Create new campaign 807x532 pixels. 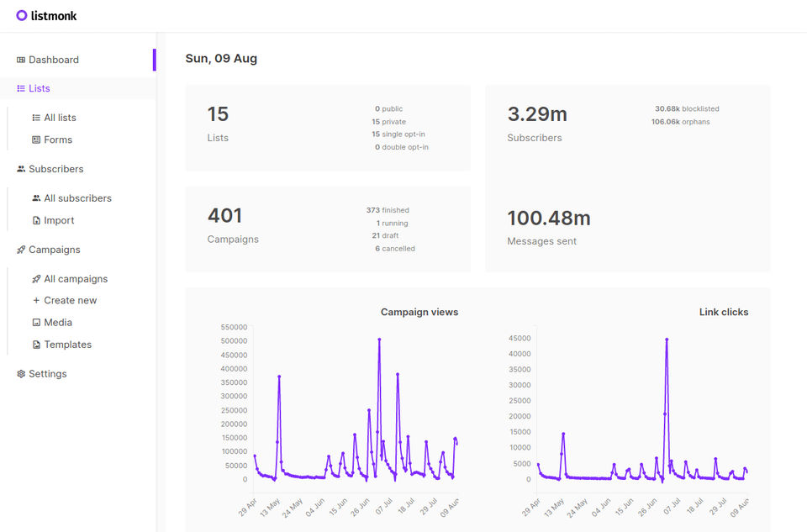click(x=70, y=301)
